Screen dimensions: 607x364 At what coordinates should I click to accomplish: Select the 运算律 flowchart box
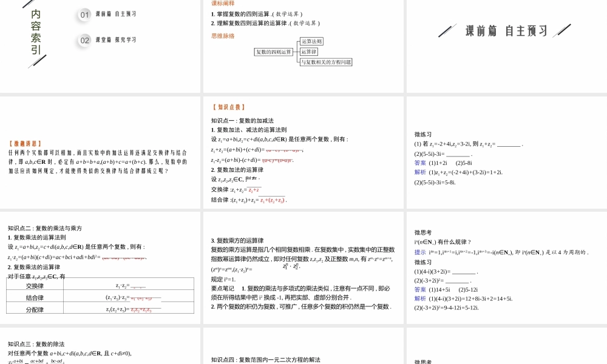309,52
